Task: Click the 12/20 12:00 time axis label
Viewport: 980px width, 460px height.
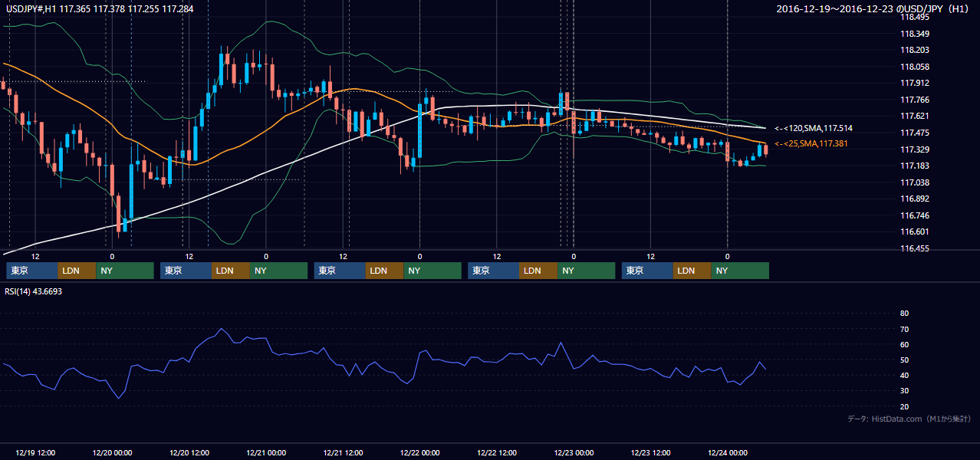Action: click(x=189, y=452)
